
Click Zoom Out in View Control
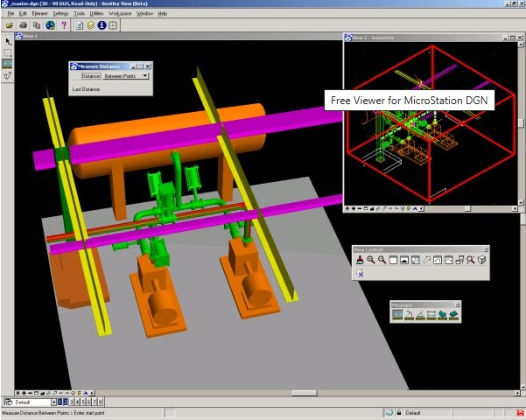(382, 260)
